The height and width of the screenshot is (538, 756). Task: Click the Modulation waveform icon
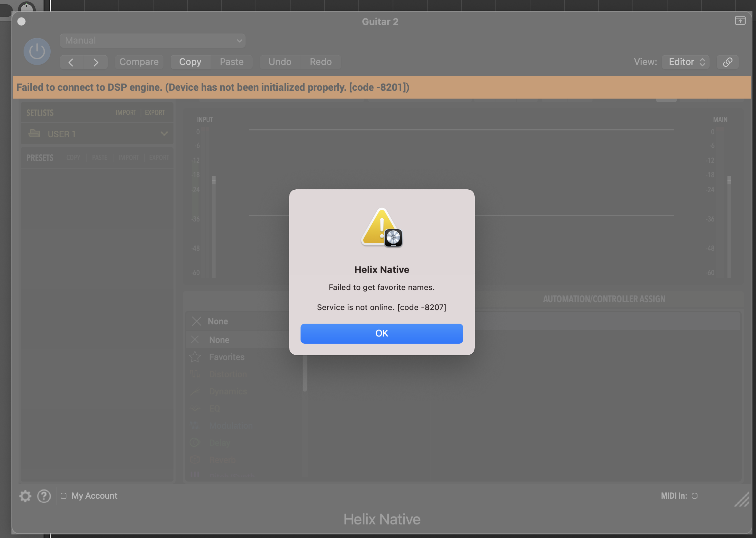click(x=195, y=425)
